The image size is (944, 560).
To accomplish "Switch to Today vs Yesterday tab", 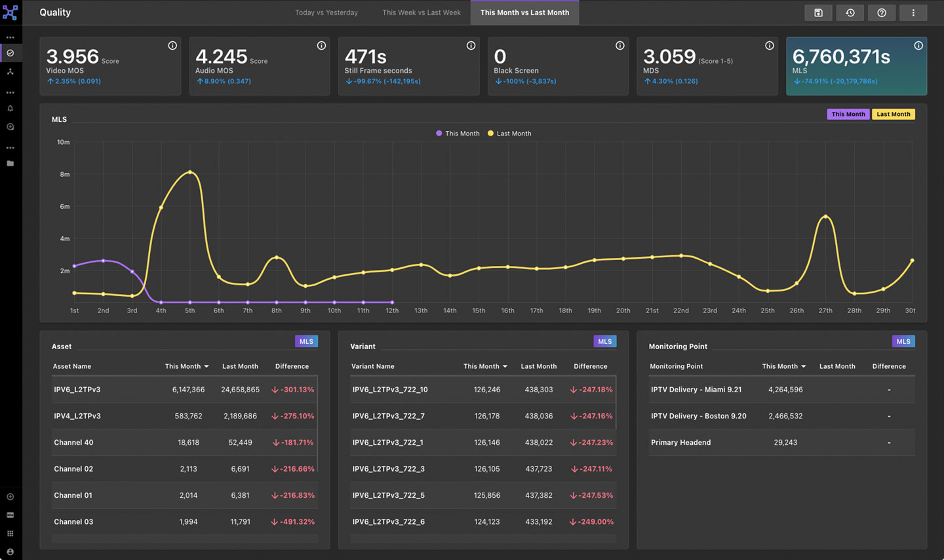I will pyautogui.click(x=326, y=12).
